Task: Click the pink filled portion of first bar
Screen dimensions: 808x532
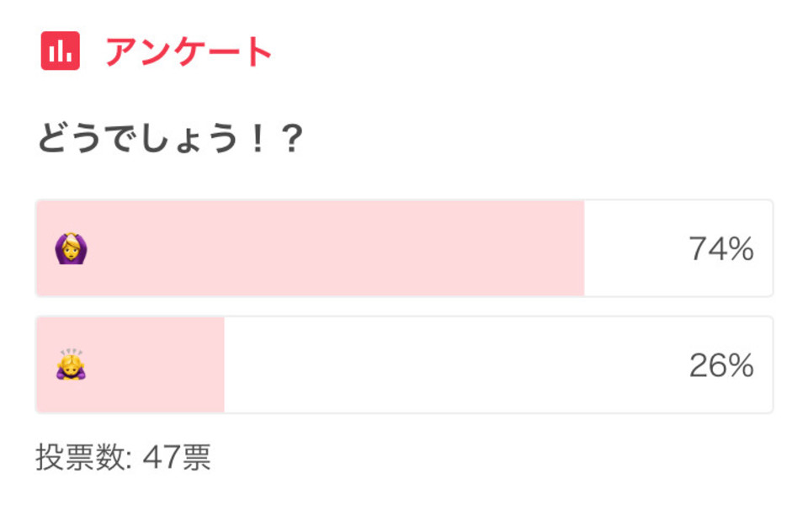Action: pos(311,248)
